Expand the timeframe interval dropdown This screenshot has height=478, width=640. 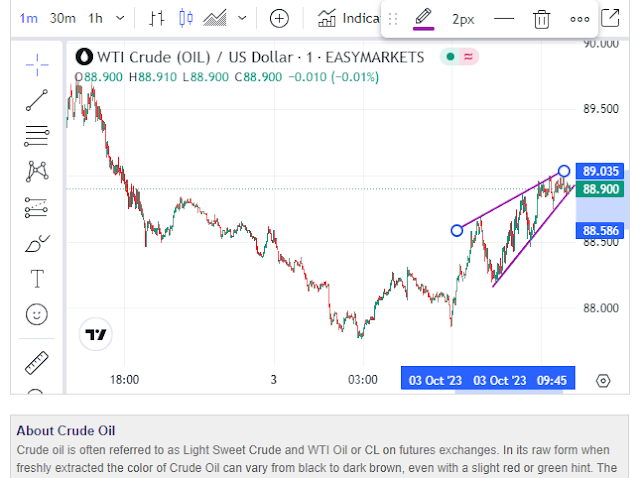pos(120,18)
